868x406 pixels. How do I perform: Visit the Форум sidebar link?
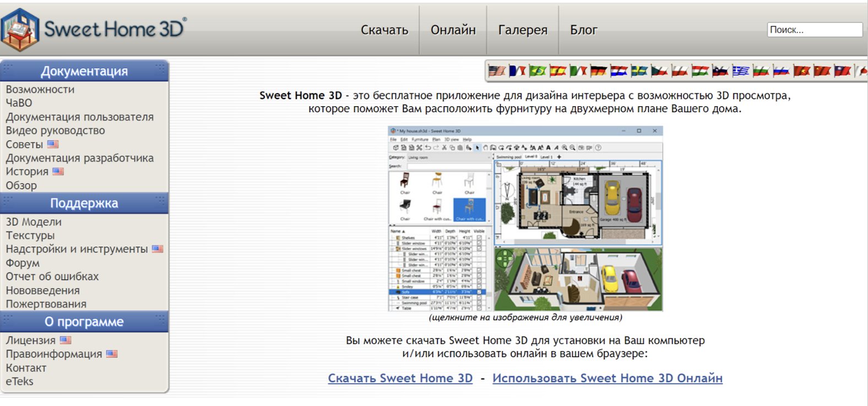click(x=23, y=263)
